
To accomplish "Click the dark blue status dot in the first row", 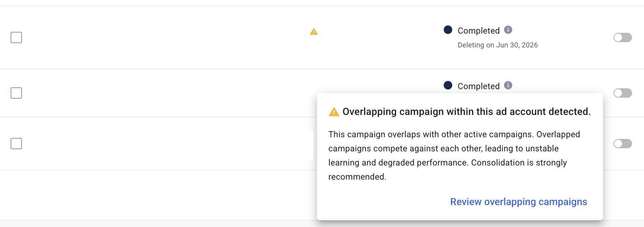I will coord(448,30).
